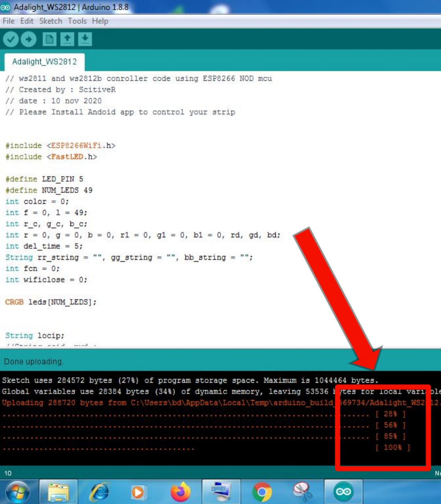Click the Arduino logo in title bar

(x=5, y=7)
